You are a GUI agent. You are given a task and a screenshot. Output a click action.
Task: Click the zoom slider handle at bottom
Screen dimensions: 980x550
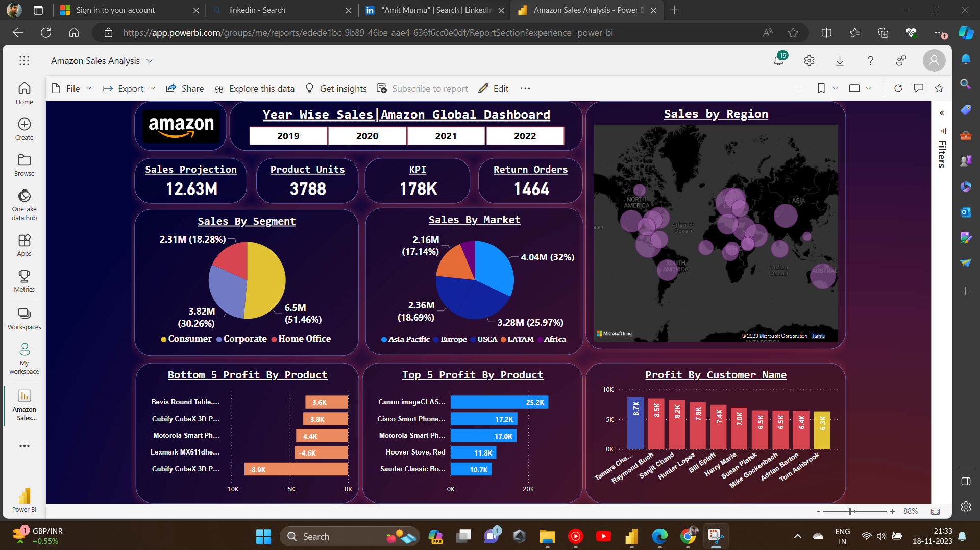tap(850, 511)
